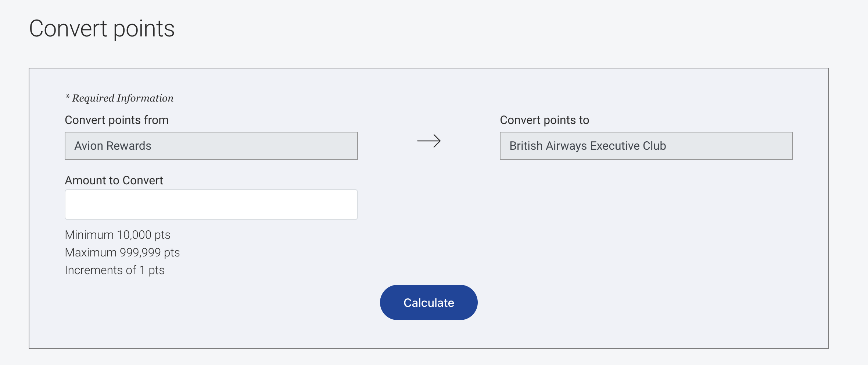Click the Amount to Convert label
Viewport: 868px width, 365px height.
[x=114, y=180]
